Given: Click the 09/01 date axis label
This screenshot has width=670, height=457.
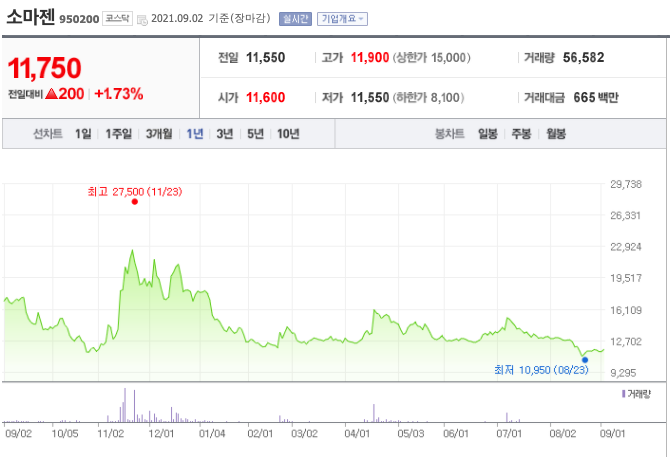Looking at the screenshot, I should (x=612, y=434).
